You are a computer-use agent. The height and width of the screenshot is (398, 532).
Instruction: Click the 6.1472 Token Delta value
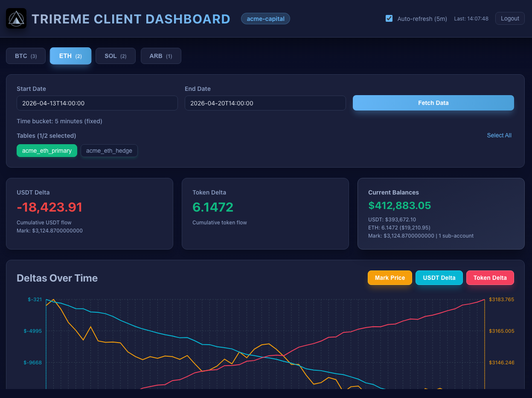[213, 207]
